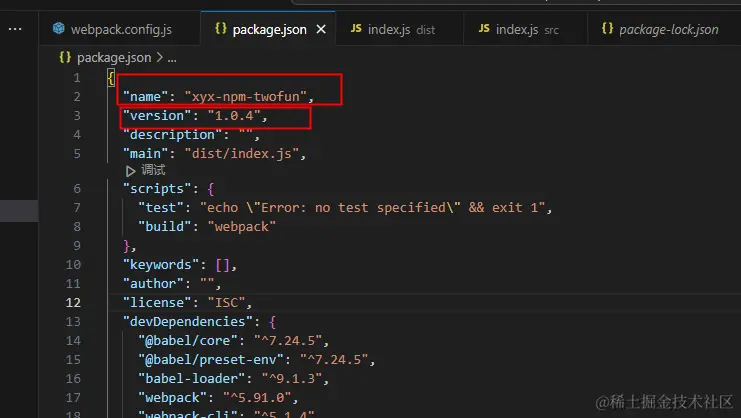Image resolution: width=741 pixels, height=418 pixels.
Task: Click the JSON braces icon on package.json tab
Action: (x=220, y=28)
